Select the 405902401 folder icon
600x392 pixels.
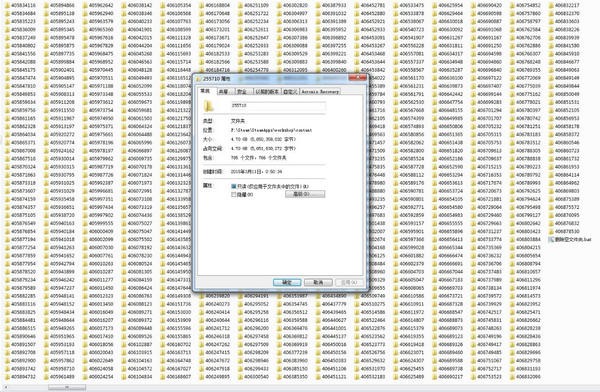(46, 70)
